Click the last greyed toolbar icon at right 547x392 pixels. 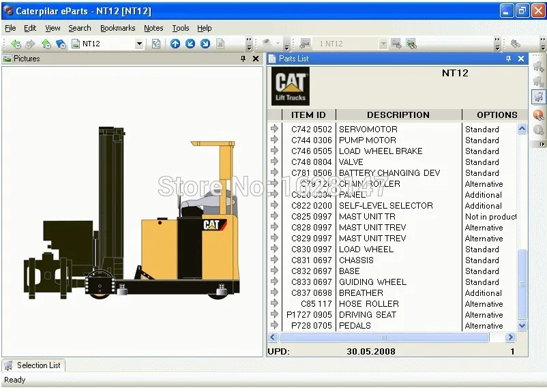tap(515, 44)
